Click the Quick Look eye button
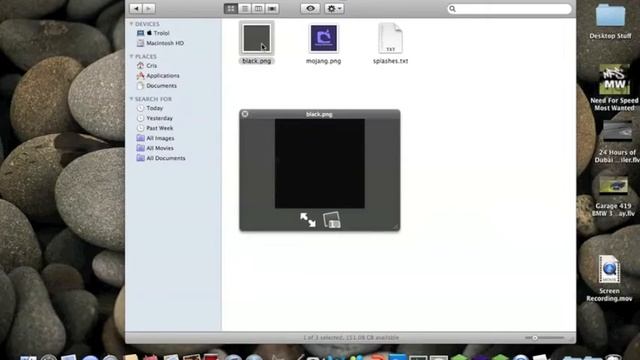Image resolution: width=640 pixels, height=360 pixels. pos(310,9)
